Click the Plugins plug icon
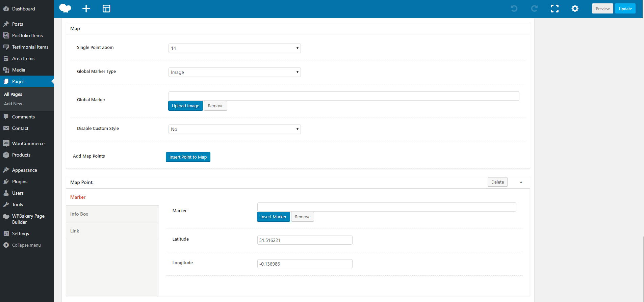 point(6,182)
